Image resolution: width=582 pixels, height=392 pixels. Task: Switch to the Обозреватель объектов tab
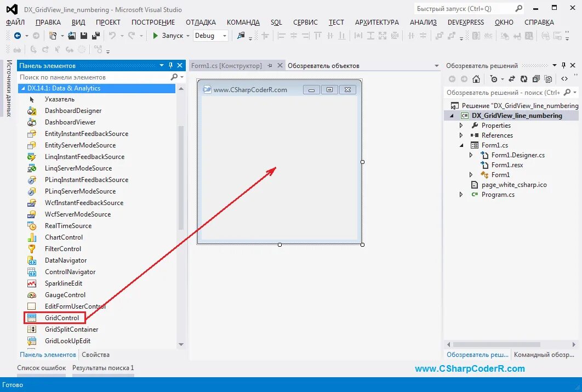tap(324, 66)
